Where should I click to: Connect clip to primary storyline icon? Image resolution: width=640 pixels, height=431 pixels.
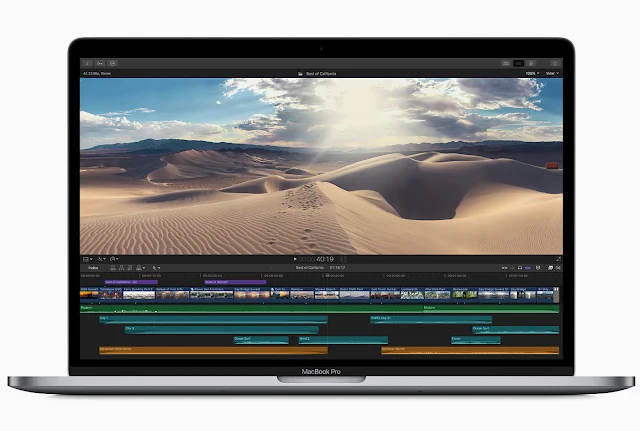coord(113,268)
